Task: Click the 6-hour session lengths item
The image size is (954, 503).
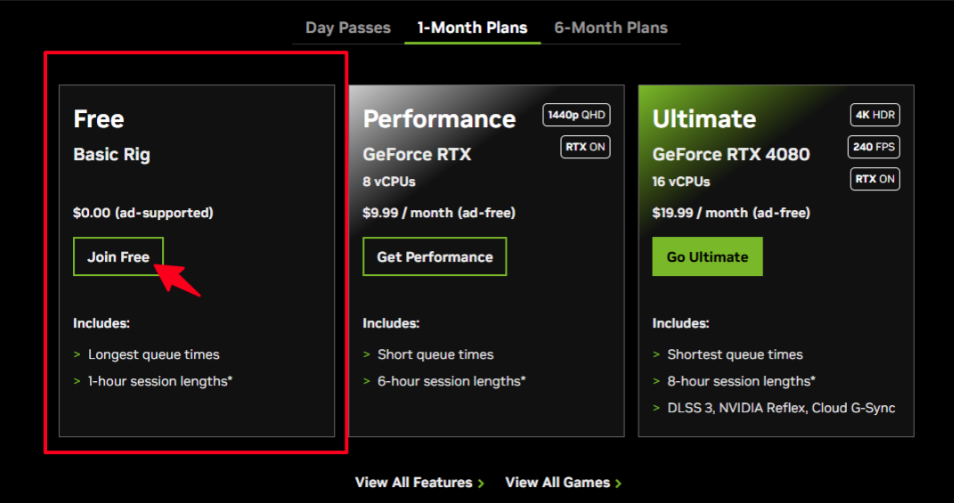Action: (451, 381)
